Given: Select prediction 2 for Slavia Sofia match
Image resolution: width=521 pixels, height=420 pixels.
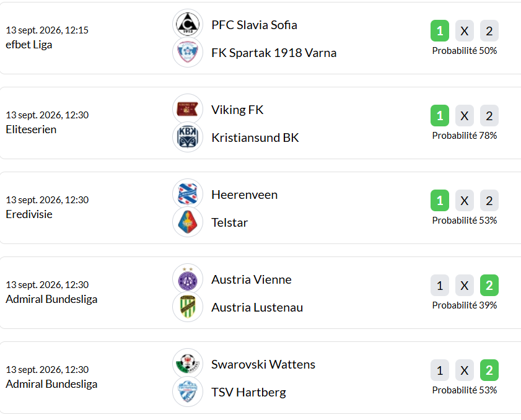Looking at the screenshot, I should click(489, 31).
